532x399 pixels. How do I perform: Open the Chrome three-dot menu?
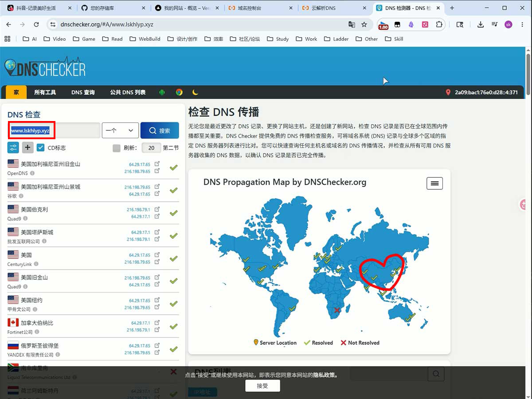pos(522,25)
